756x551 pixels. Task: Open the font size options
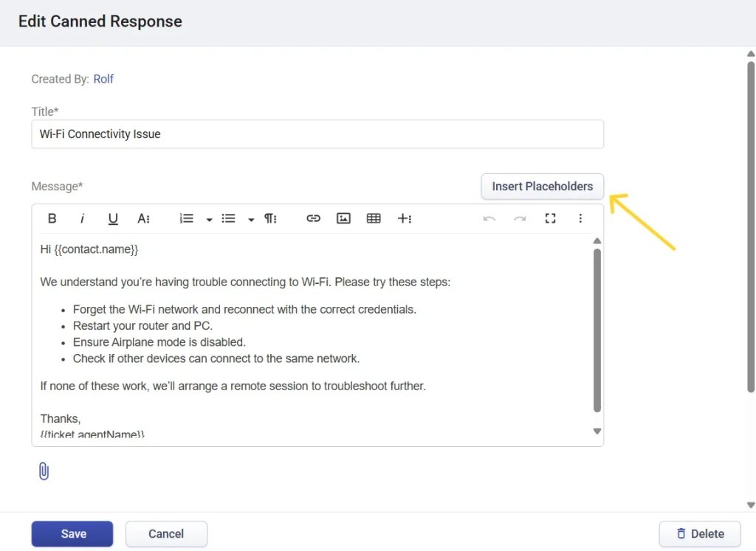point(144,218)
